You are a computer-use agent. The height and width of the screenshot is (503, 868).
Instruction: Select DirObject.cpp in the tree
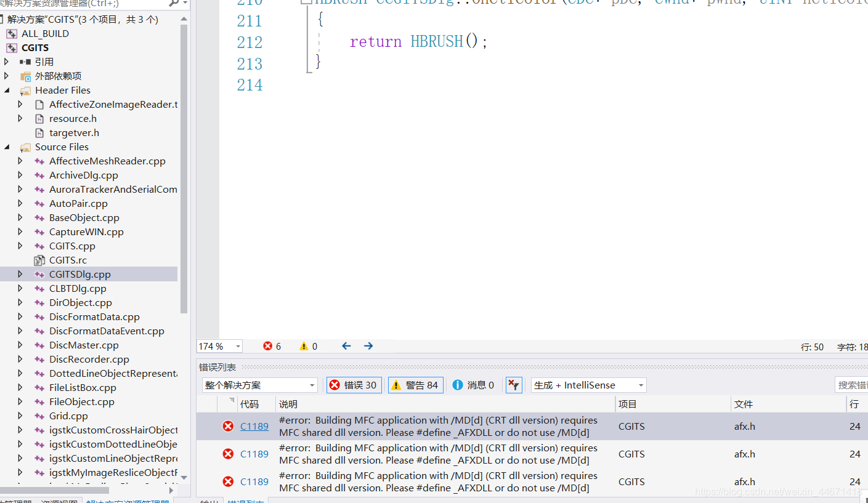pyautogui.click(x=81, y=302)
